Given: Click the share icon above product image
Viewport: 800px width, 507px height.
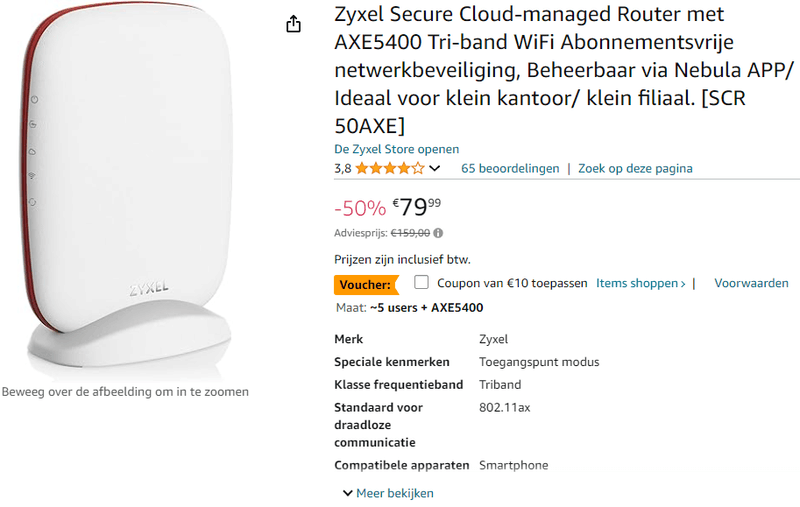Looking at the screenshot, I should click(x=293, y=24).
